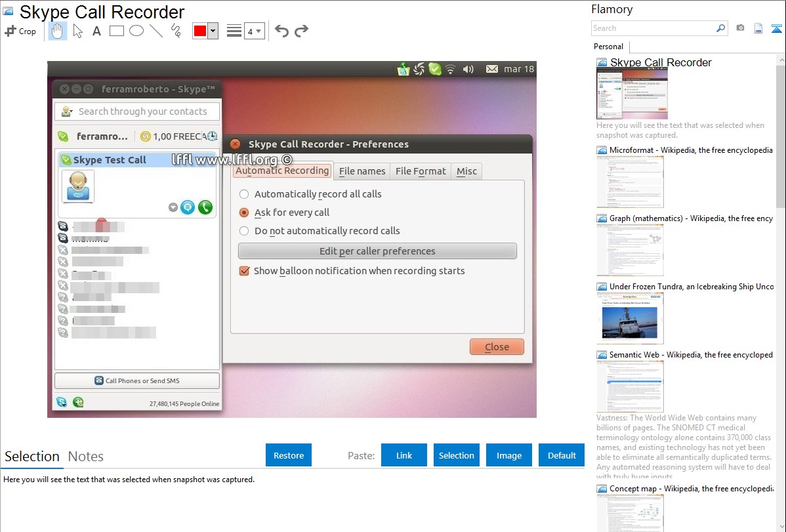786x532 pixels.
Task: Click the 1,00 FREECALL credit label
Action: 173,136
